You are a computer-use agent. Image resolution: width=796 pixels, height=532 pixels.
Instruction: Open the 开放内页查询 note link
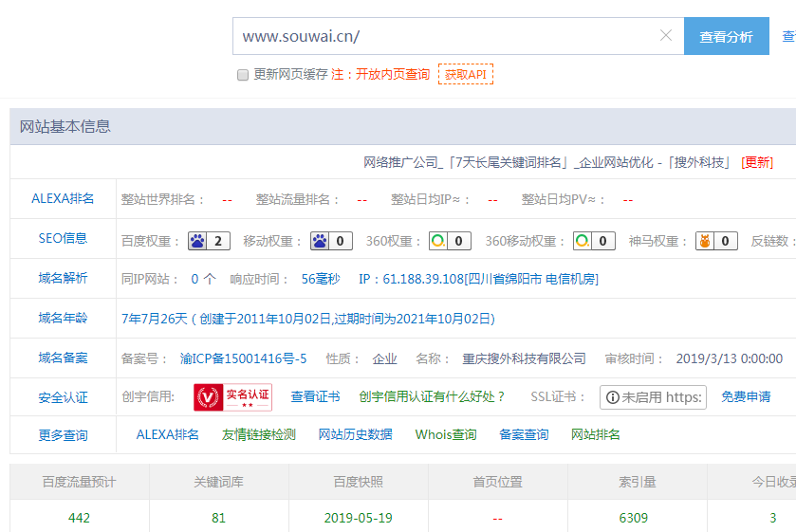pos(393,74)
